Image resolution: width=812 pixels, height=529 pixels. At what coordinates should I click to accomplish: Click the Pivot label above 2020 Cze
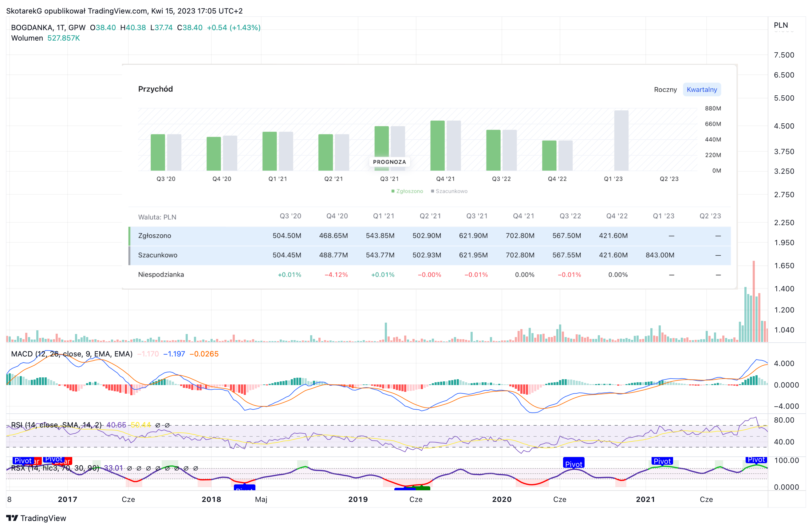click(x=573, y=464)
